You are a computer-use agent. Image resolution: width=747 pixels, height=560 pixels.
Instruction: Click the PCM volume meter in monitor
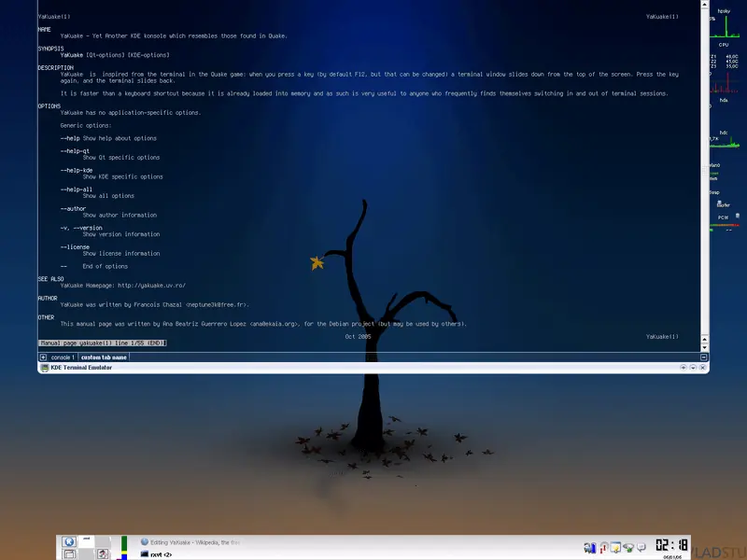point(725,224)
